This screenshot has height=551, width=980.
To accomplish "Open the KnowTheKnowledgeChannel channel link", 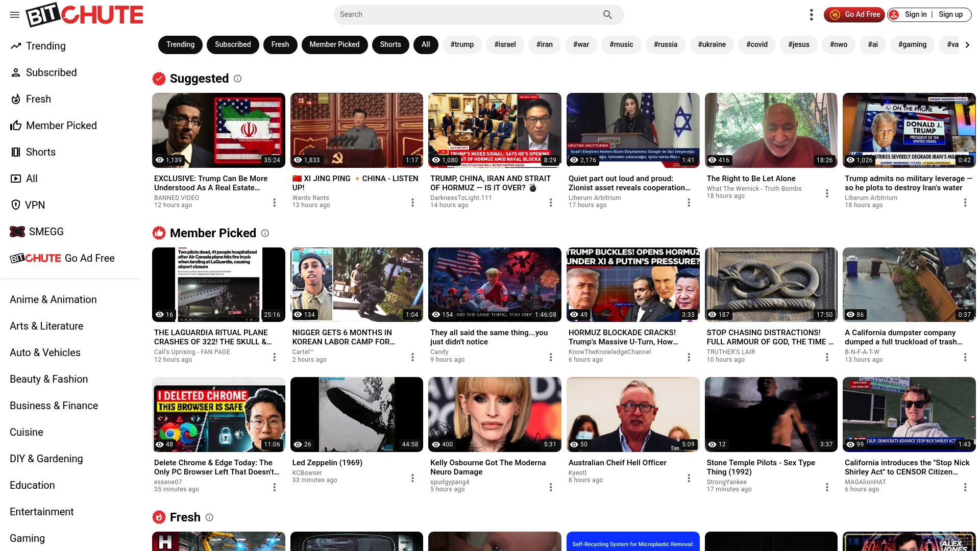I will tap(610, 352).
